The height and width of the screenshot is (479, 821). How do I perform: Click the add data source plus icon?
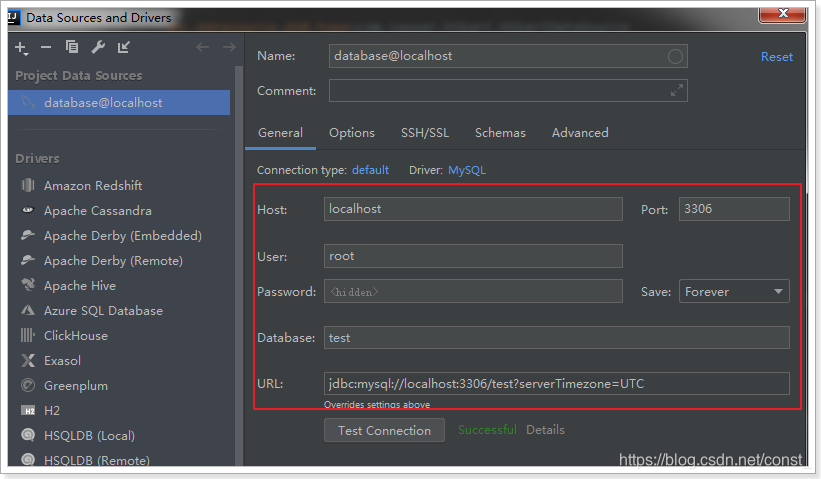pyautogui.click(x=20, y=48)
